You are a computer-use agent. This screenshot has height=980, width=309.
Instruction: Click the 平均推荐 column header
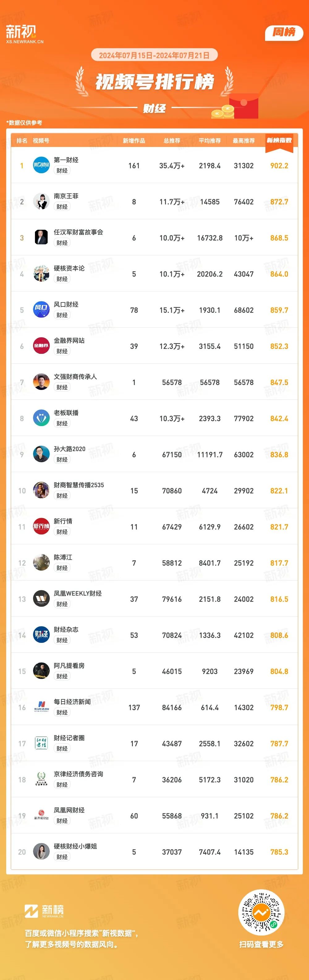pos(210,141)
